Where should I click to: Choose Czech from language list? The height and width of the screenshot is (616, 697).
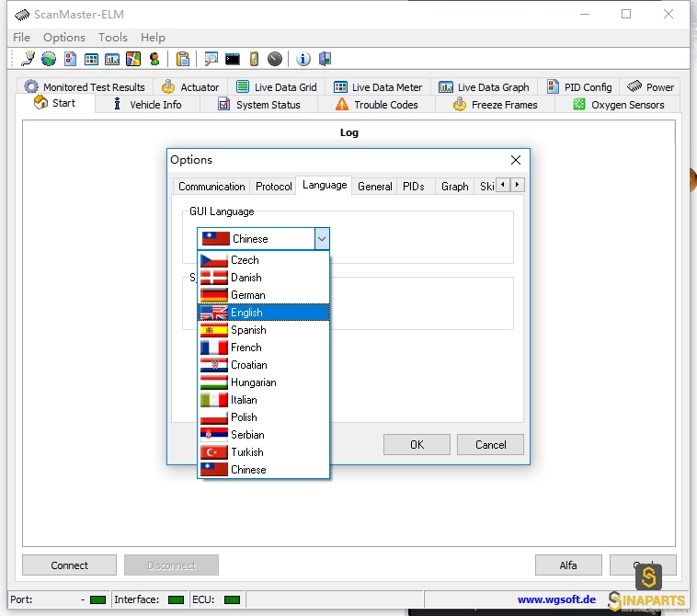click(x=263, y=260)
